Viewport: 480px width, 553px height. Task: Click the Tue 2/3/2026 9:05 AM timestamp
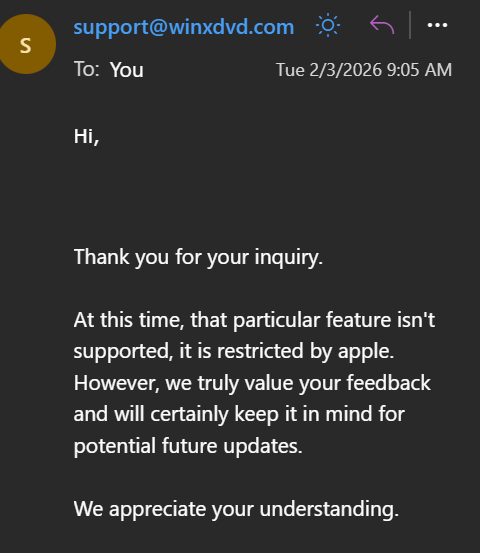[364, 70]
